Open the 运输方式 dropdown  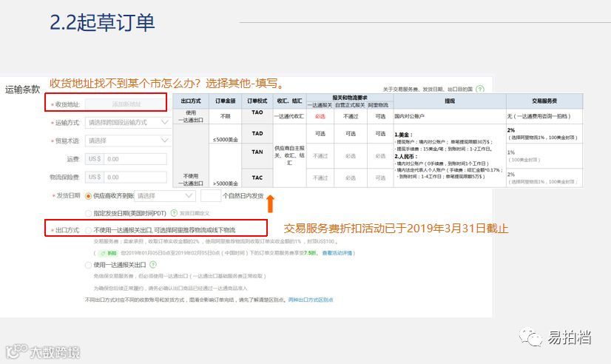pyautogui.click(x=128, y=122)
